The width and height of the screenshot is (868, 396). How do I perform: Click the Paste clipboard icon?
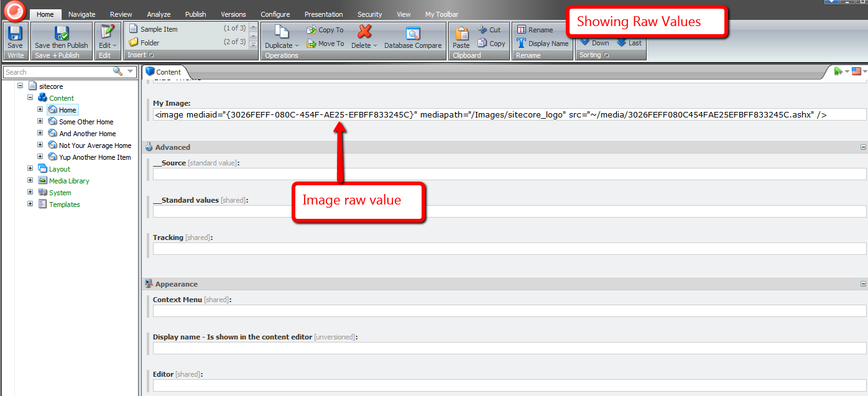[x=461, y=34]
